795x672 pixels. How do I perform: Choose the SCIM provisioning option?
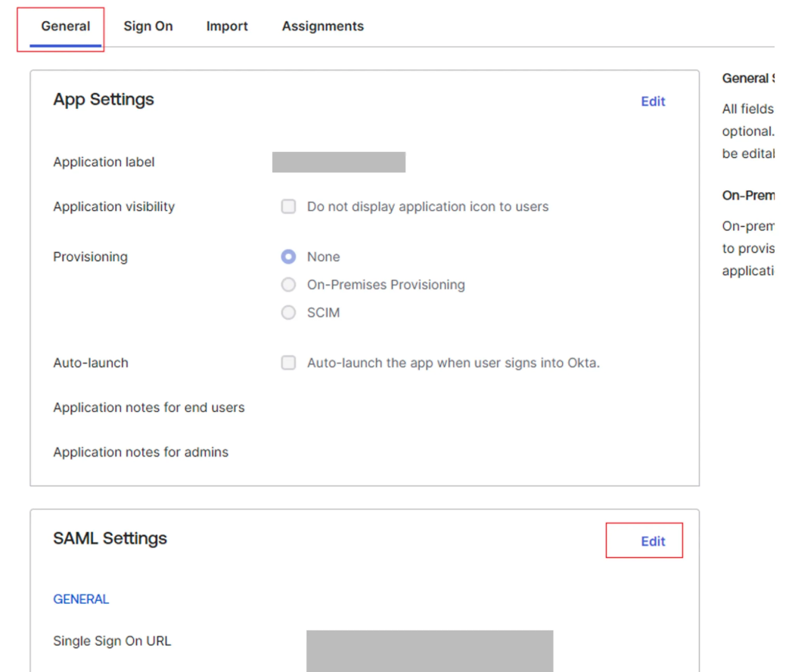tap(288, 312)
